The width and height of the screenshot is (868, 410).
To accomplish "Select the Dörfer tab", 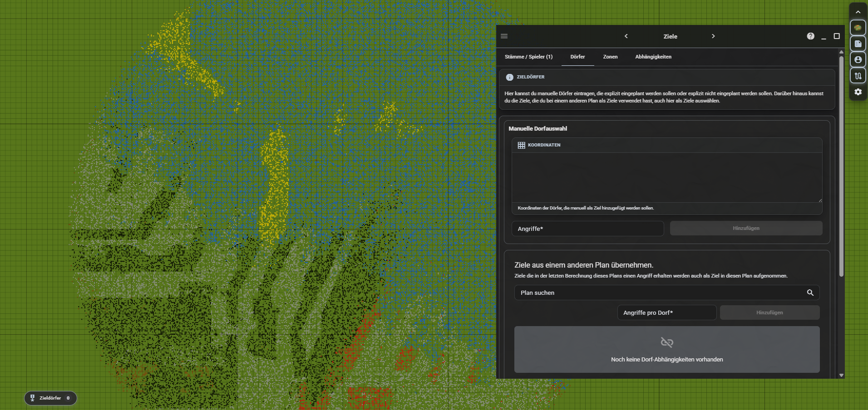I will tap(577, 57).
